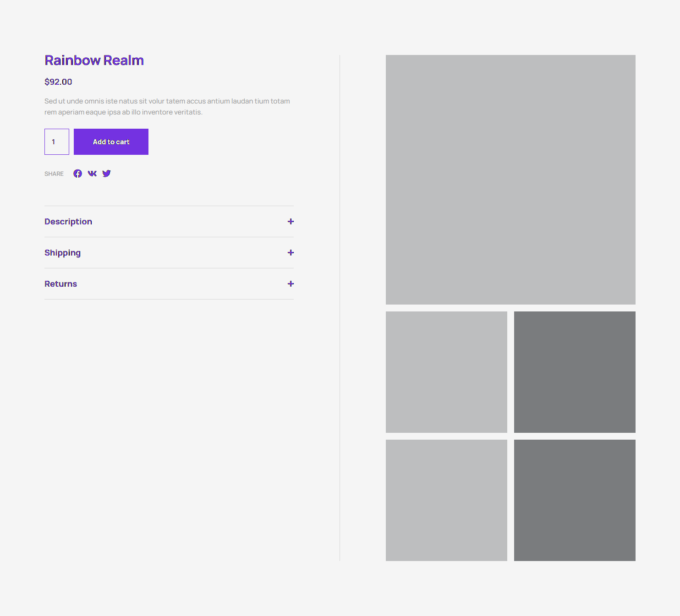The height and width of the screenshot is (616, 680).
Task: Click the Rainbow Realm product title
Action: point(94,60)
